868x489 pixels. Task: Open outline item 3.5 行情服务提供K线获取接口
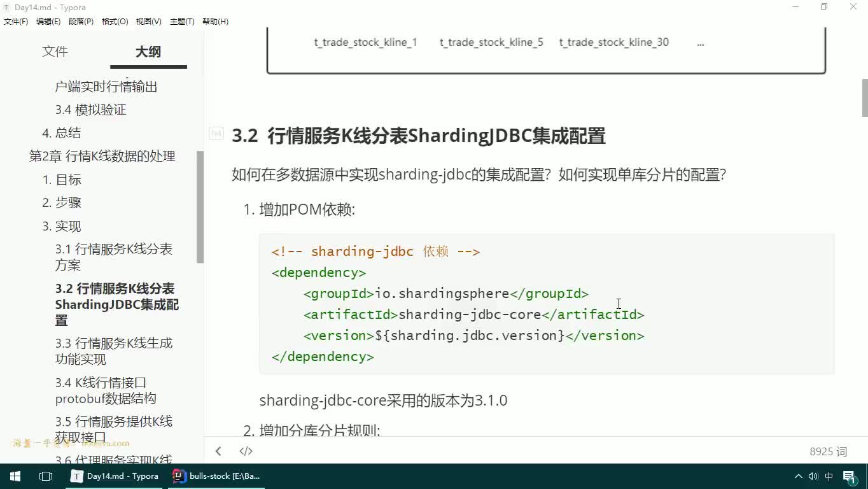click(x=113, y=429)
